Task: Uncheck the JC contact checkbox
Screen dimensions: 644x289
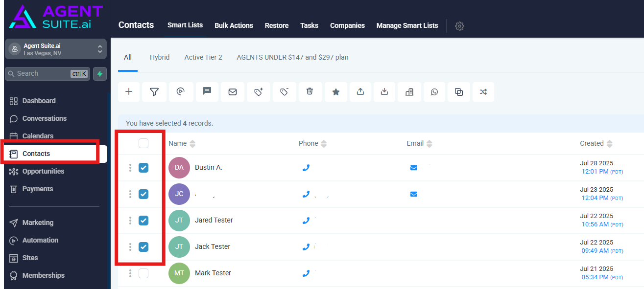Action: tap(143, 194)
